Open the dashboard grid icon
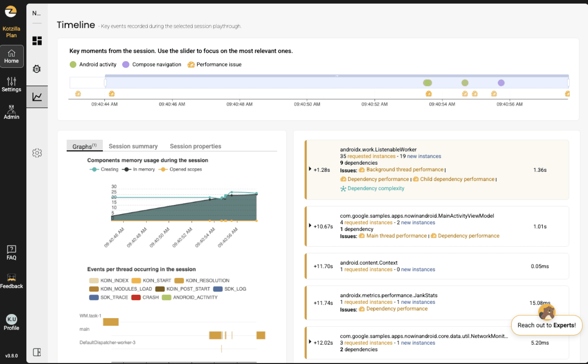Viewport: 588px width, 364px height. pyautogui.click(x=37, y=41)
